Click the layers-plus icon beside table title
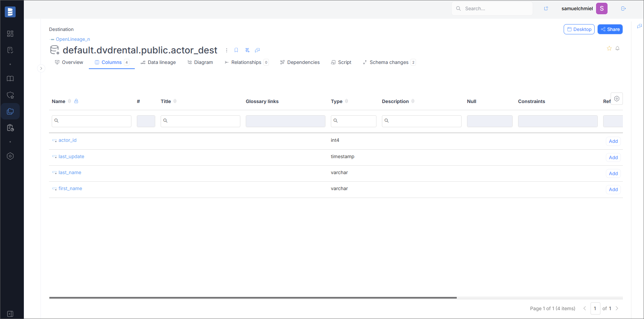The image size is (644, 319). pos(247,50)
